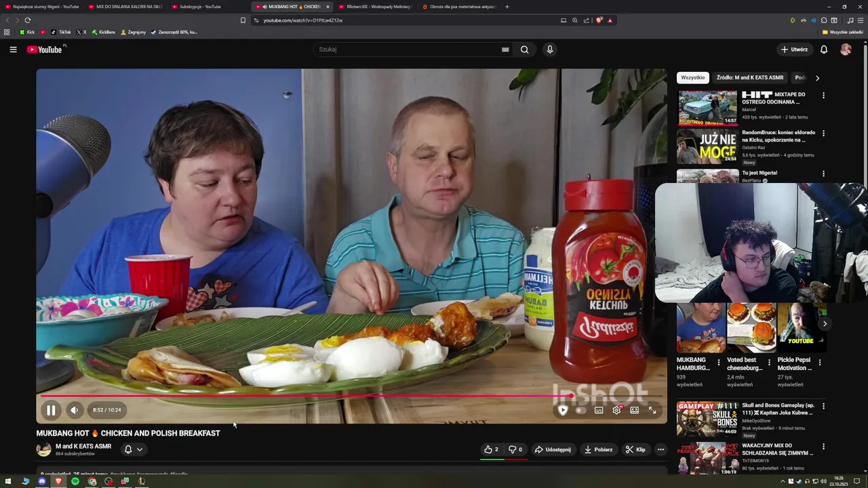This screenshot has width=868, height=488.
Task: Start voice search with the microphone icon
Action: pyautogui.click(x=550, y=49)
